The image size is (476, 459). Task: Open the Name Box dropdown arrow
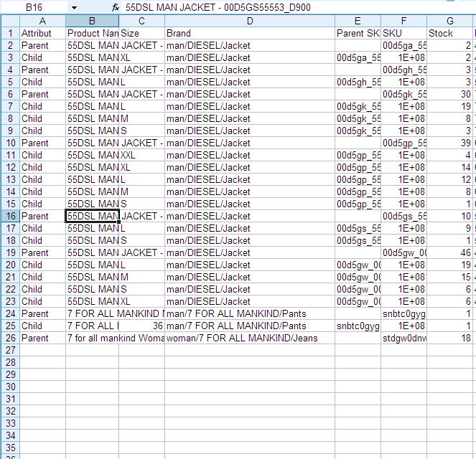coord(74,8)
